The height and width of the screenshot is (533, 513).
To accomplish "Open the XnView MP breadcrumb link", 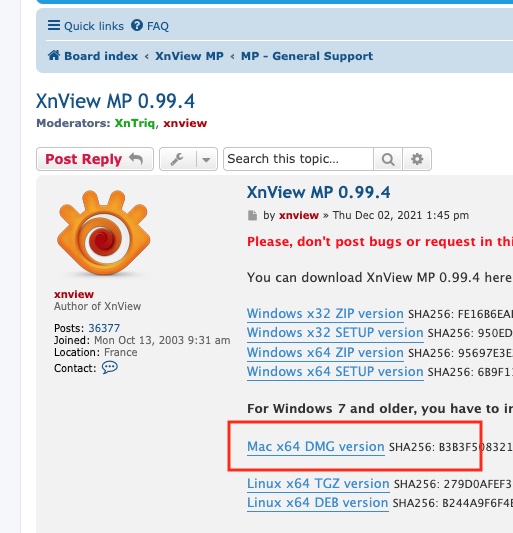I will [x=189, y=56].
